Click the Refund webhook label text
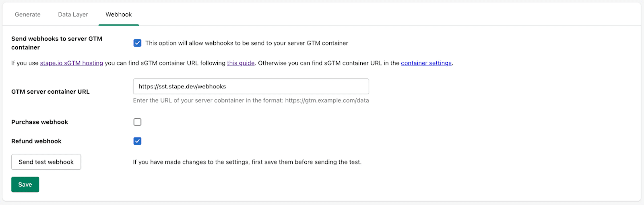 [x=36, y=141]
